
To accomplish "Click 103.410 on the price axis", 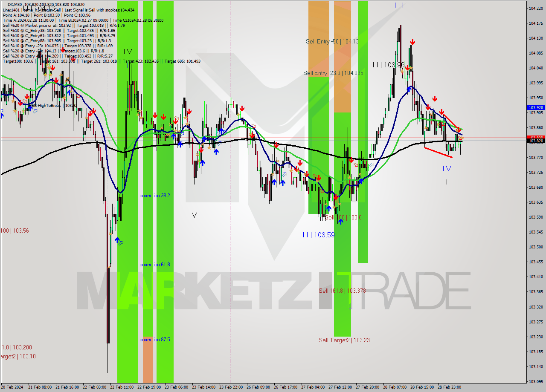I will coord(536,277).
